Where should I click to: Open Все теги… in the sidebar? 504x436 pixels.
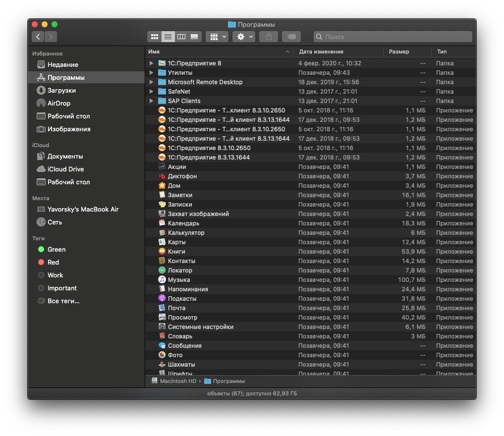(x=86, y=301)
